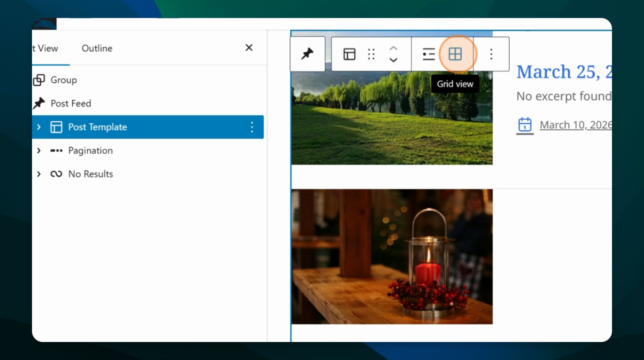Move block up with the up arrow

coord(393,48)
